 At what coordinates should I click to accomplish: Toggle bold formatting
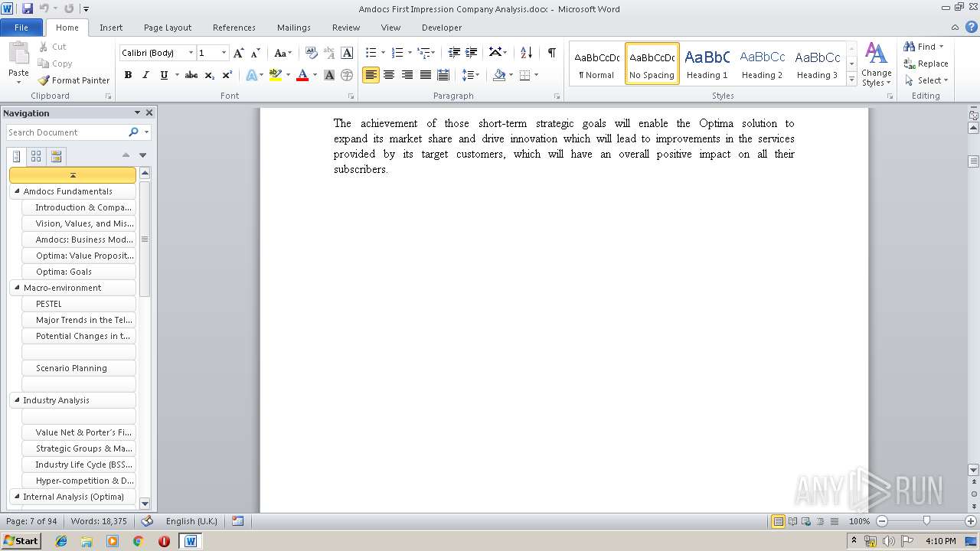(x=128, y=75)
